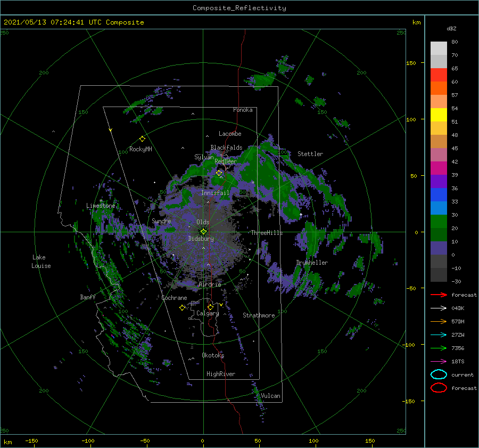Click the yellow radar marker at Didsbury

point(203,232)
